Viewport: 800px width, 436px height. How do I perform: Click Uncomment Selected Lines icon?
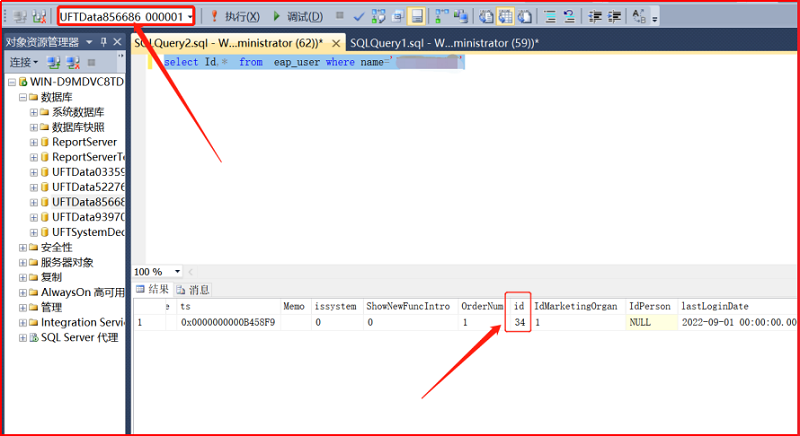[x=569, y=17]
